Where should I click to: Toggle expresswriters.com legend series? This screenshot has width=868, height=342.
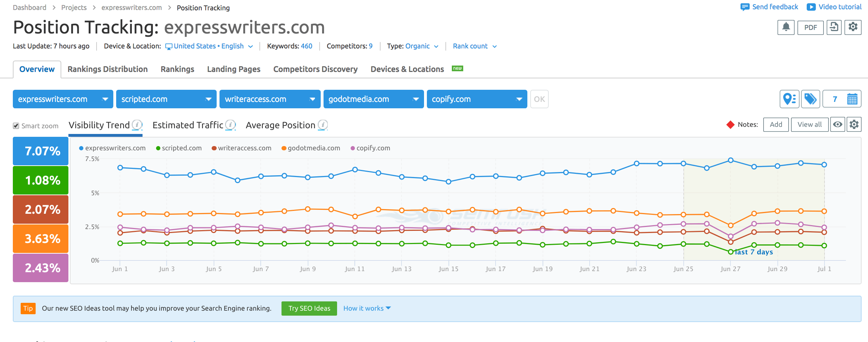click(x=112, y=148)
